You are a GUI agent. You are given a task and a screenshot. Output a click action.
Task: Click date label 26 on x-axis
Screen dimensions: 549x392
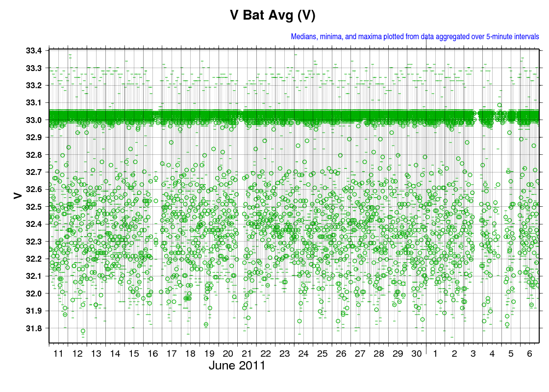coord(341,353)
